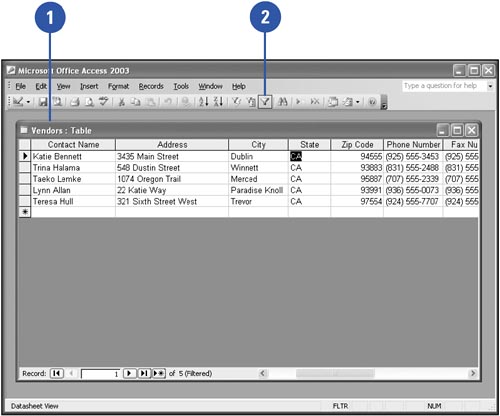Viewport: 500px width, 416px height.
Task: Click the New Object toolbar icon
Action: pos(348,102)
